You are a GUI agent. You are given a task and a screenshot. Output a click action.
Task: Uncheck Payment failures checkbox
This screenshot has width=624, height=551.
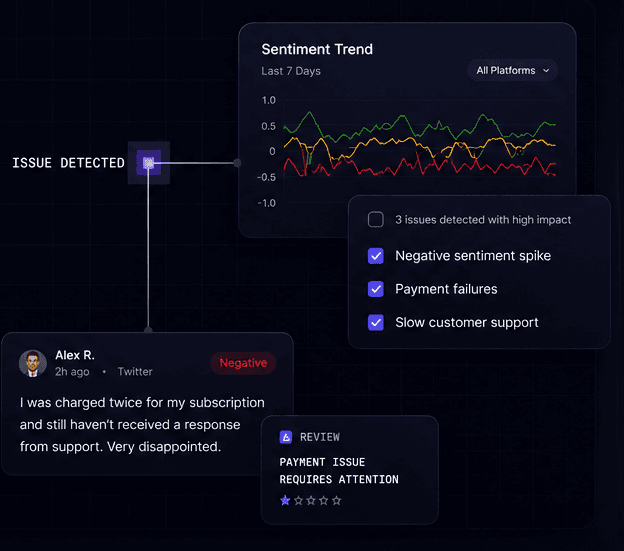(376, 289)
